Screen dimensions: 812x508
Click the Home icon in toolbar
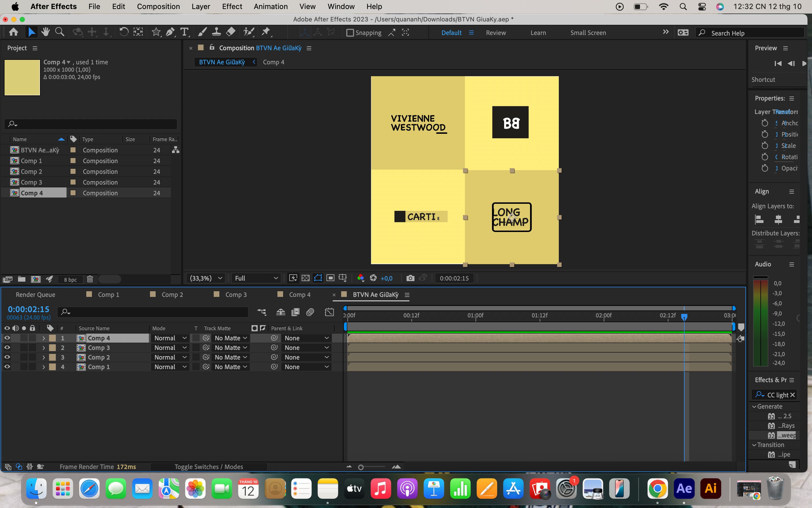tap(14, 32)
